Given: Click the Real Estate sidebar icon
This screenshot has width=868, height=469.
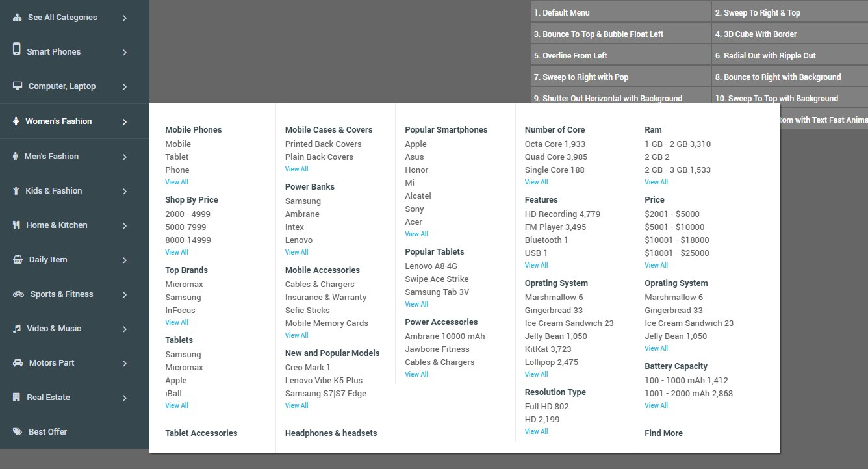Looking at the screenshot, I should 16,397.
